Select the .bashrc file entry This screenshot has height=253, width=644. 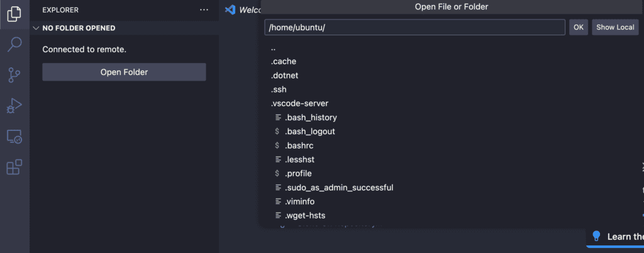tap(299, 145)
